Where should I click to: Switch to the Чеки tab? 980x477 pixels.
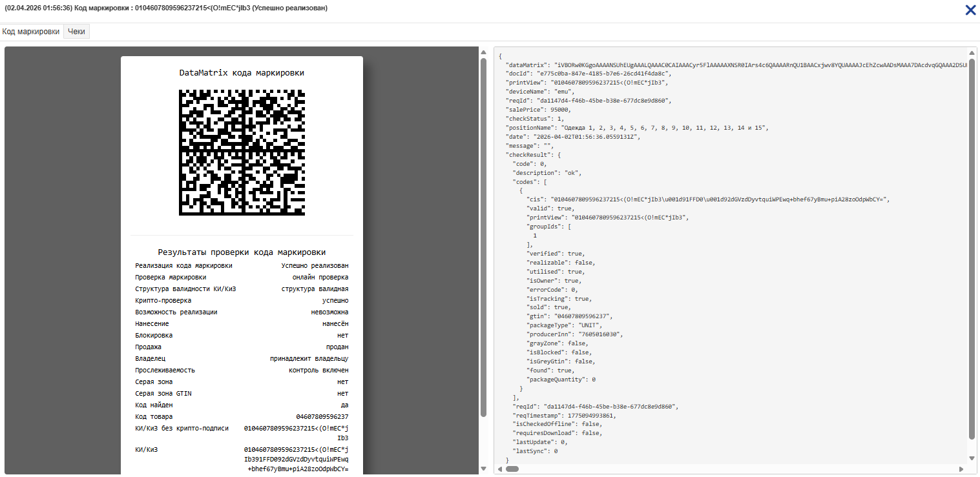point(76,32)
